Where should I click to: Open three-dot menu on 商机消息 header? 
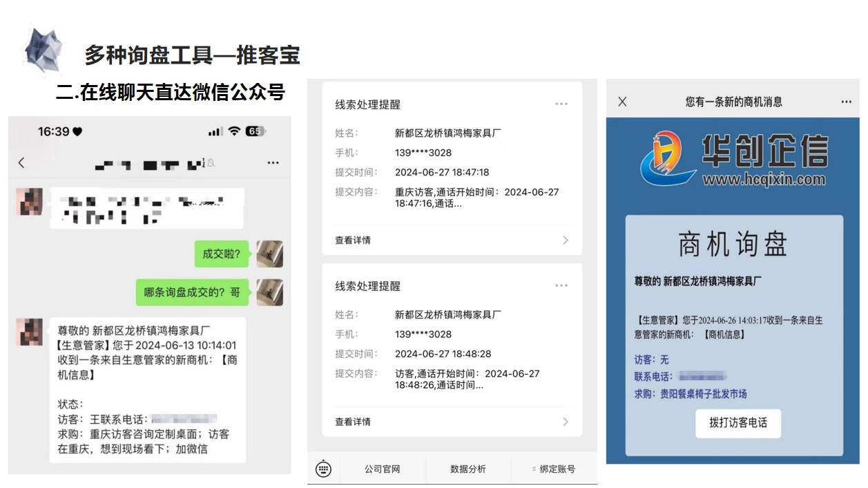pyautogui.click(x=846, y=102)
